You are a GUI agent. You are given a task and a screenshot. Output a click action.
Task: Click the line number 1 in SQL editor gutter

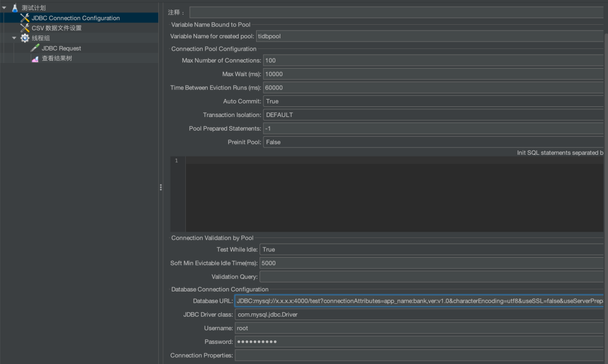point(176,160)
